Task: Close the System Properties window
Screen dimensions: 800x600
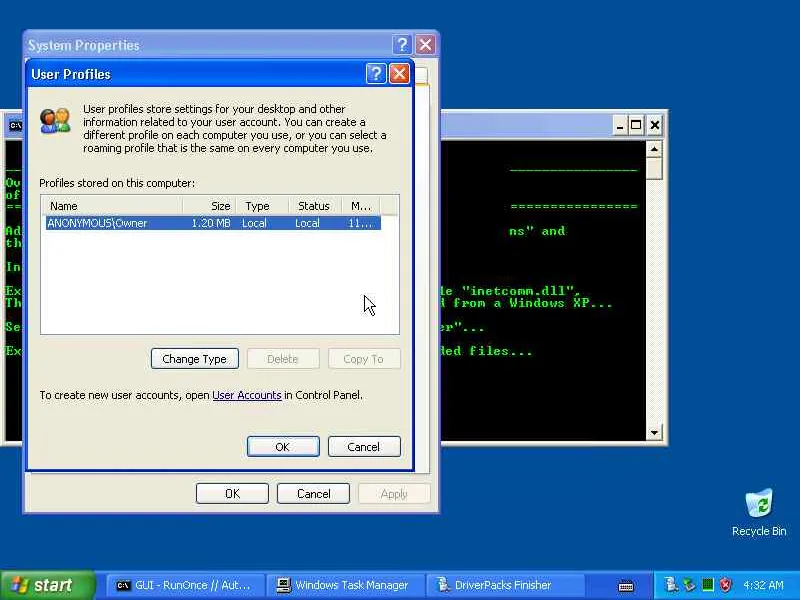Action: (425, 45)
